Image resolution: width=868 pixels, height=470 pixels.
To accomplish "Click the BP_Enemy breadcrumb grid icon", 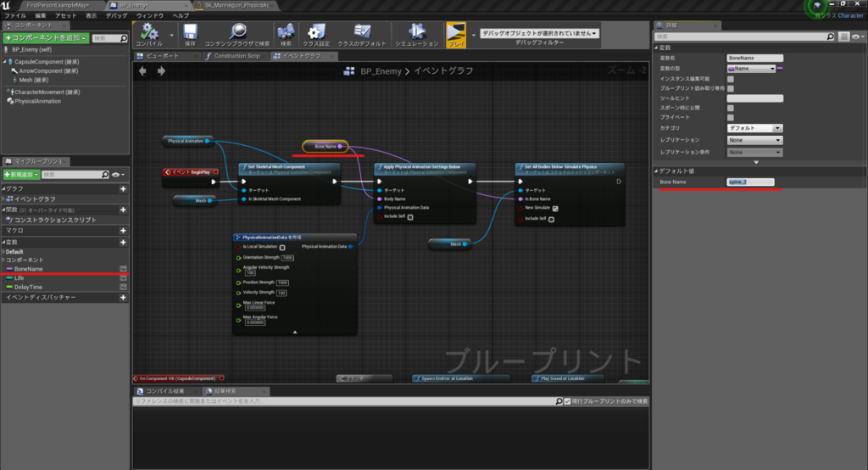I will 349,71.
